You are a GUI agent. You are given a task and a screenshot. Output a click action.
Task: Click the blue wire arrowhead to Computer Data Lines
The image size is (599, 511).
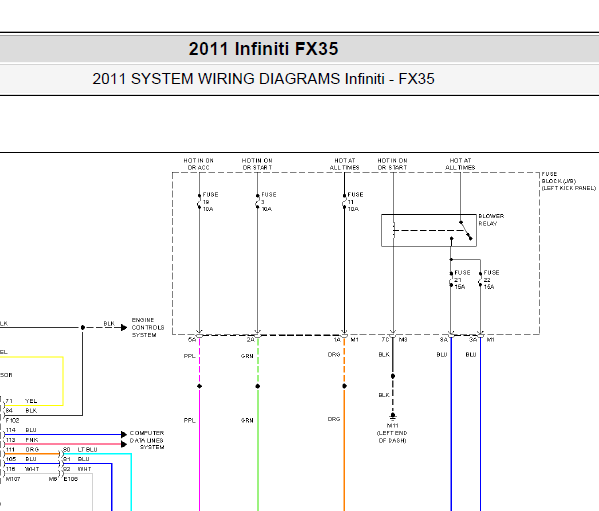(124, 434)
